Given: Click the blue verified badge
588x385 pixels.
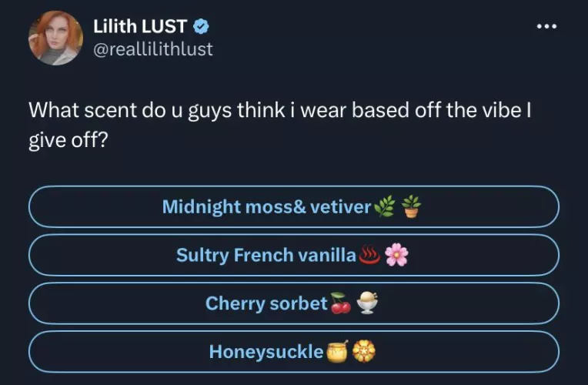Looking at the screenshot, I should click(x=202, y=27).
